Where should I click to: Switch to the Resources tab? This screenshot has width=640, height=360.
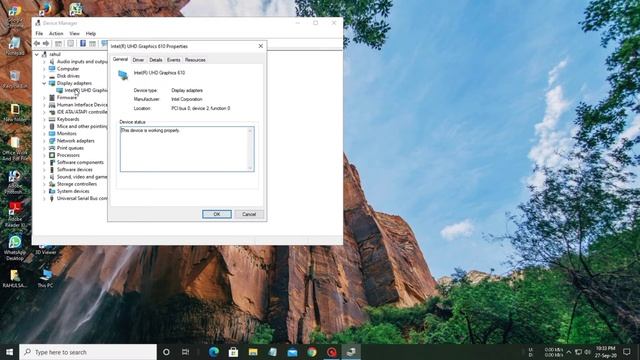pyautogui.click(x=195, y=60)
